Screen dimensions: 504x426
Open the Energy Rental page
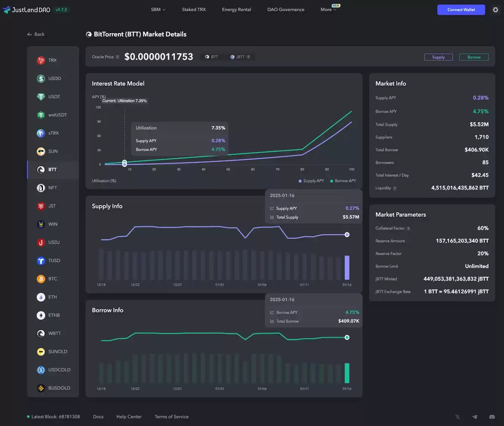[x=236, y=10]
